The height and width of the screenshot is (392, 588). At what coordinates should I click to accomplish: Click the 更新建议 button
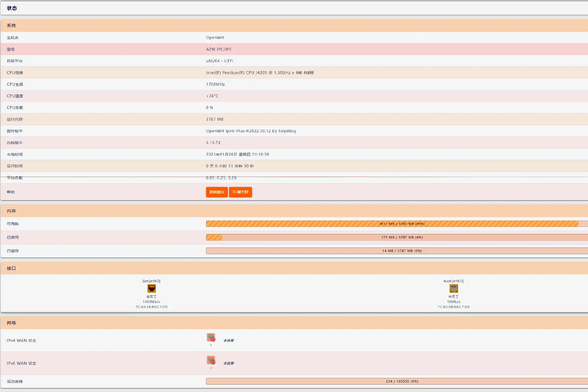tap(217, 192)
